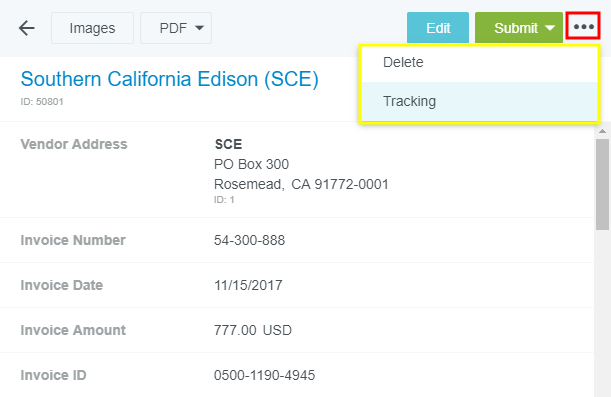
Task: Click the invoice date 11/15/2017
Action: 248,285
